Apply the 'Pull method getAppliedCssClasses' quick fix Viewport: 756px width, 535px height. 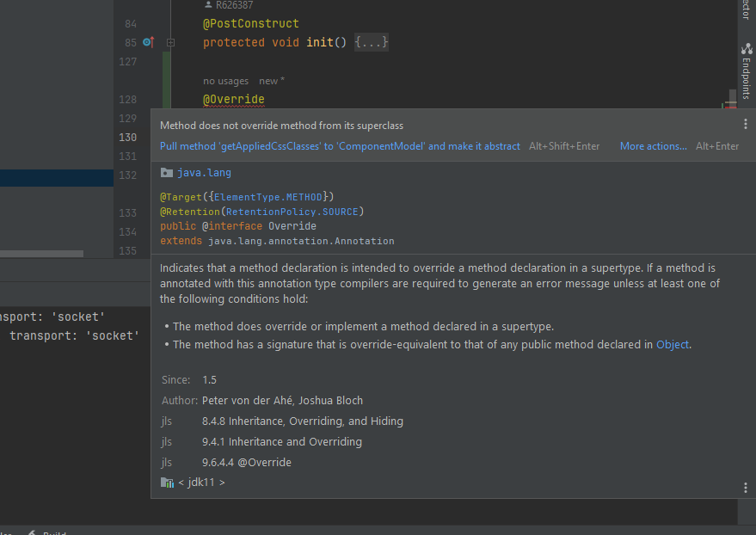pyautogui.click(x=339, y=145)
